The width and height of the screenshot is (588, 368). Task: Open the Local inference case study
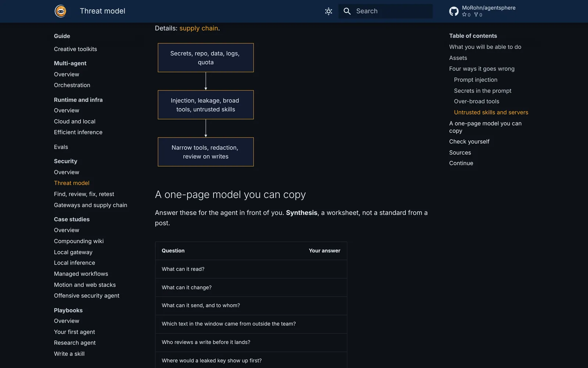pos(75,263)
